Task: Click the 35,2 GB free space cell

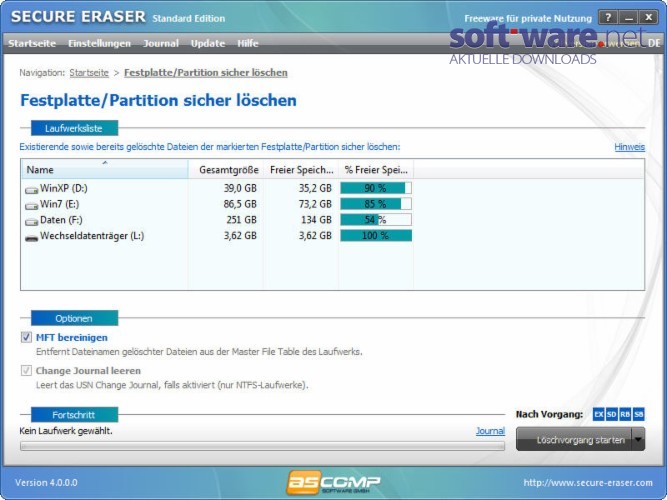Action: [x=315, y=188]
